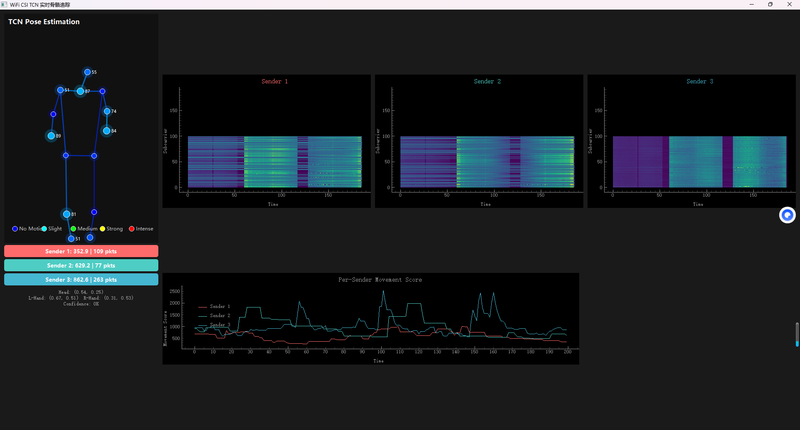Screen dimensions: 800x430
Task: Click Sender 2 legend entry in score chart
Action: click(214, 316)
